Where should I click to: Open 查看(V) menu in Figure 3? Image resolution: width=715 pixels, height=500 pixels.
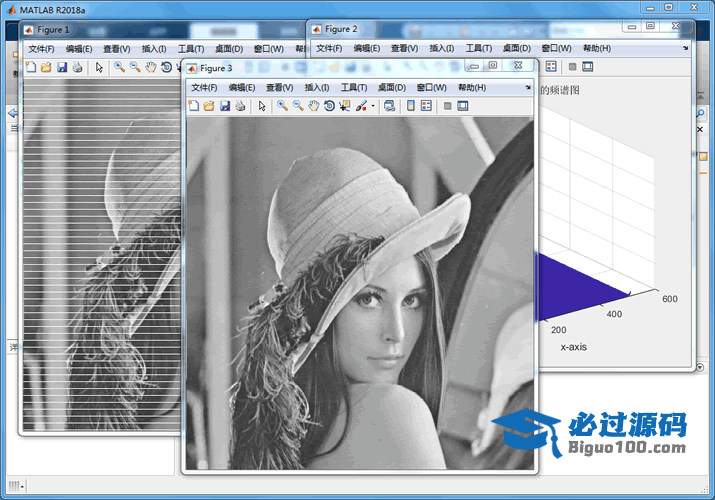(x=280, y=88)
